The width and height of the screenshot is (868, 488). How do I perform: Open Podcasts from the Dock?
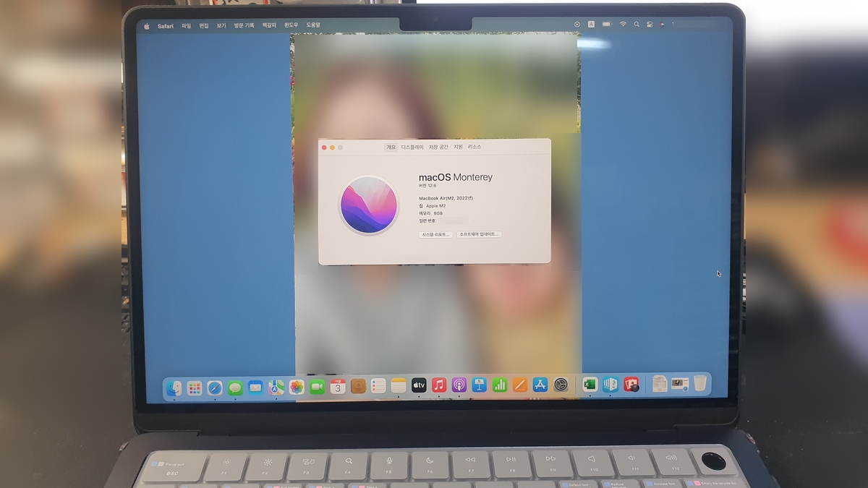click(459, 385)
